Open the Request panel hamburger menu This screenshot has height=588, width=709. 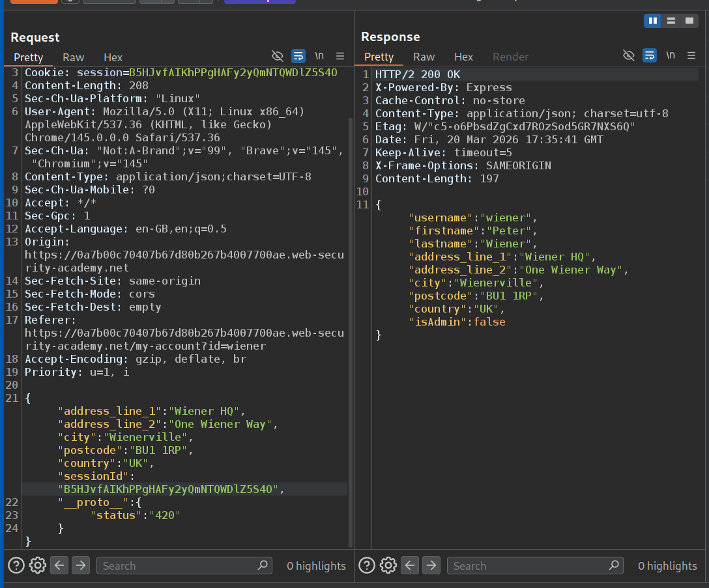coord(340,56)
